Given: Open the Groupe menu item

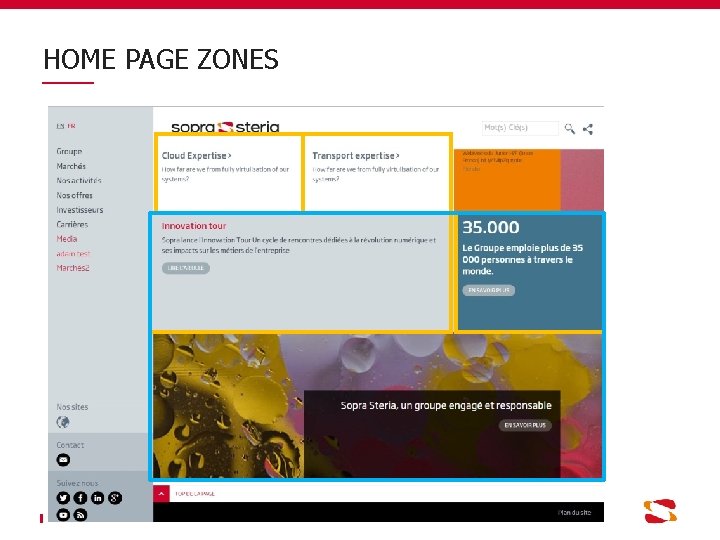Looking at the screenshot, I should pyautogui.click(x=69, y=151).
